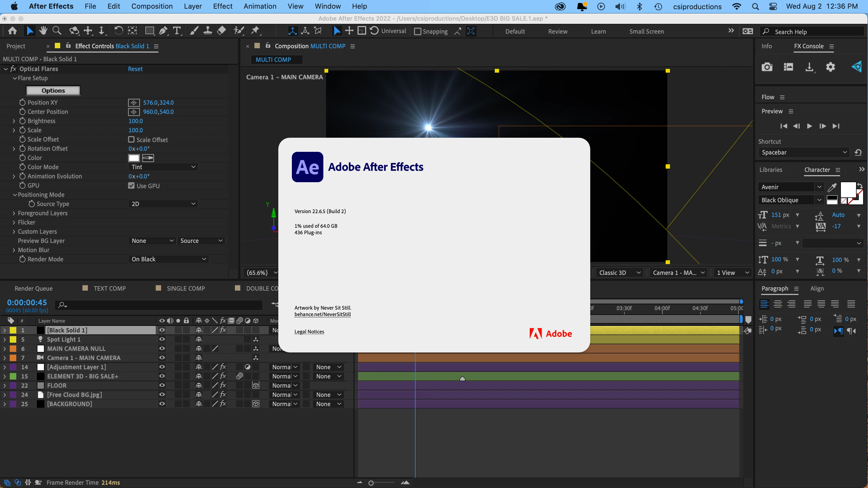Select the Hand tool in toolbar

[43, 31]
